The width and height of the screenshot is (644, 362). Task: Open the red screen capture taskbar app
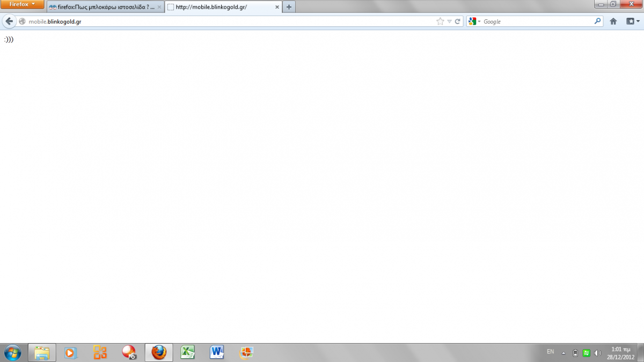pyautogui.click(x=129, y=352)
